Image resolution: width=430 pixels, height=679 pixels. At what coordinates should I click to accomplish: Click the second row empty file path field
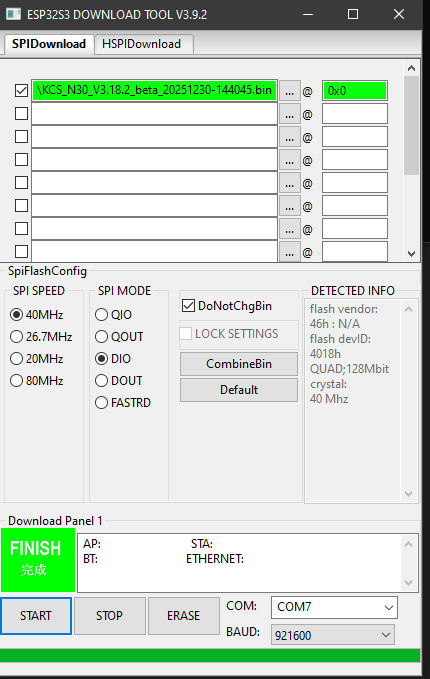pyautogui.click(x=155, y=114)
